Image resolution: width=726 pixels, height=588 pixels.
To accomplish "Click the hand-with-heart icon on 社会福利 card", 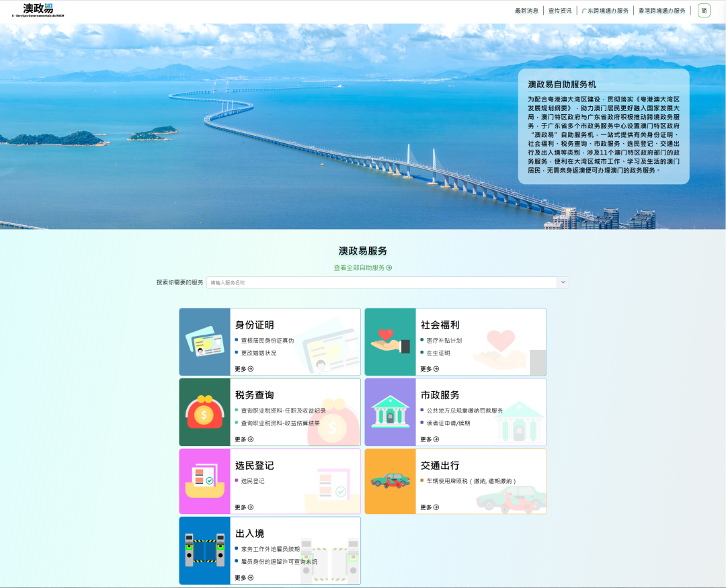I will pyautogui.click(x=389, y=341).
